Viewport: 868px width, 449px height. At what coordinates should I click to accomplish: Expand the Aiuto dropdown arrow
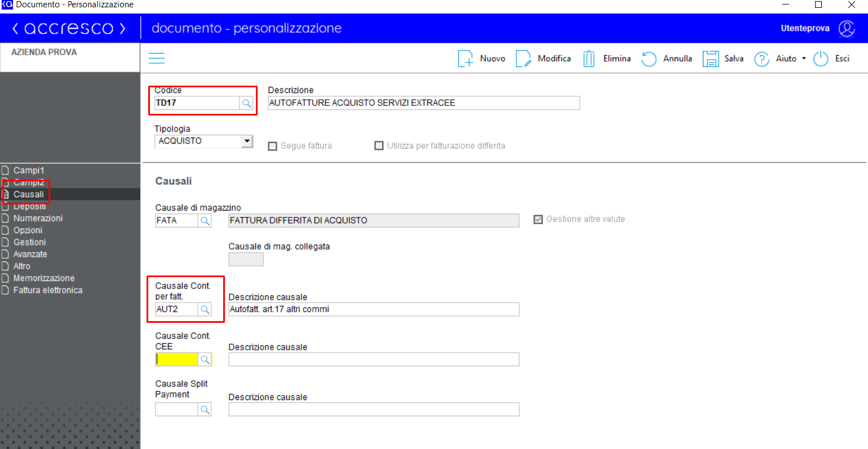point(804,59)
